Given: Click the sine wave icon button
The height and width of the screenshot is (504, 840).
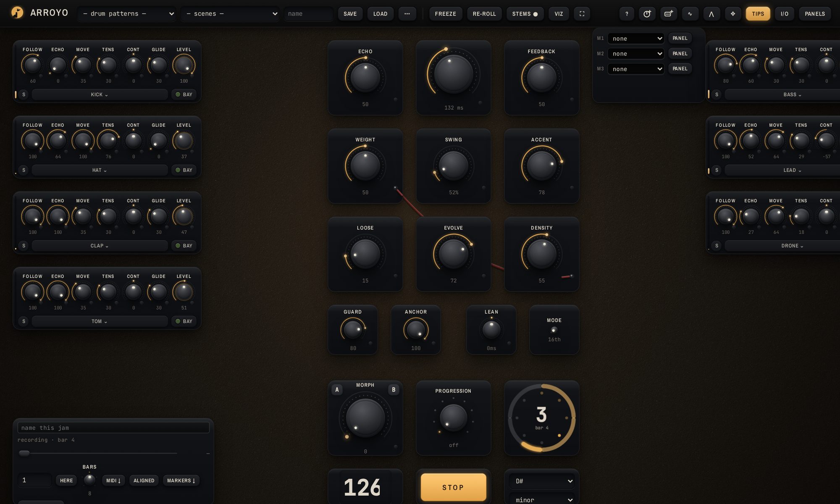Looking at the screenshot, I should pos(690,14).
